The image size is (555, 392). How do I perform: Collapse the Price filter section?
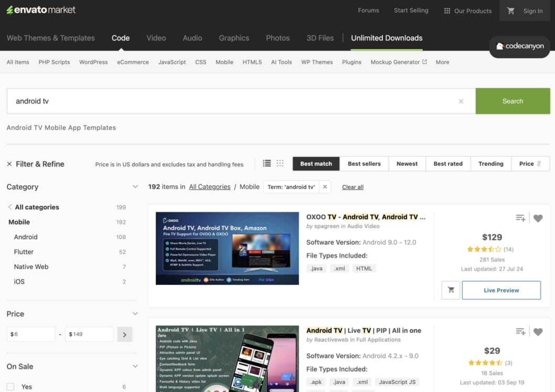pyautogui.click(x=135, y=314)
